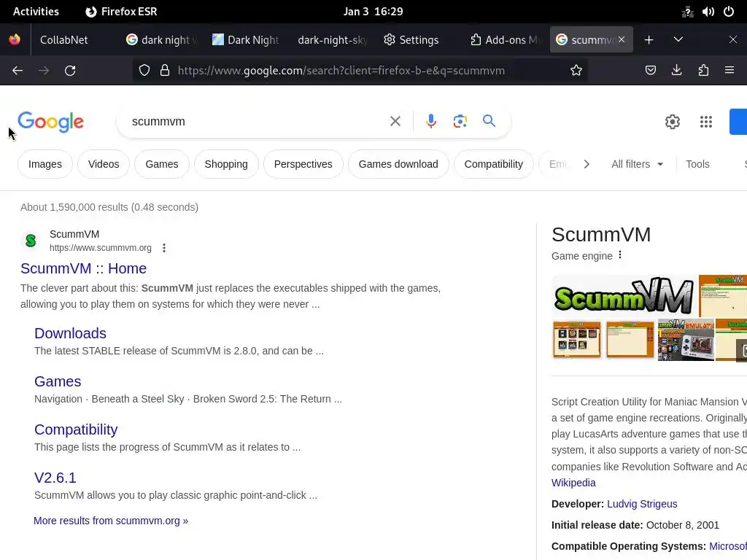Reload the current page

click(x=70, y=71)
